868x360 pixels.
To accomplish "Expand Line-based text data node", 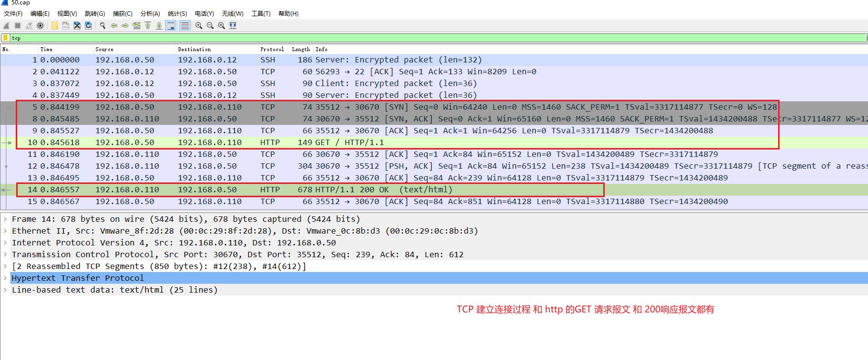I will [5, 290].
